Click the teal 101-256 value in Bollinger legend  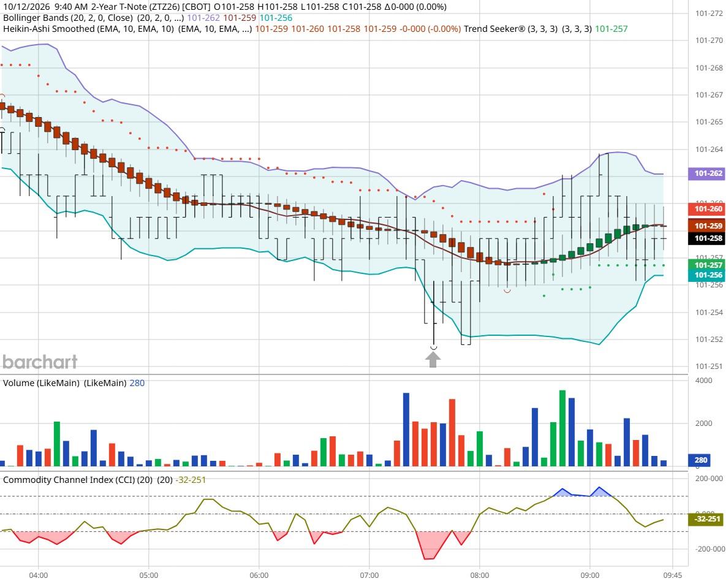tap(276, 18)
